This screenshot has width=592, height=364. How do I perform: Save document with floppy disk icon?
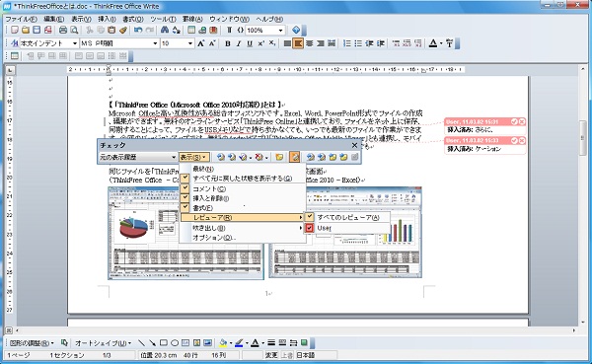tap(37, 30)
